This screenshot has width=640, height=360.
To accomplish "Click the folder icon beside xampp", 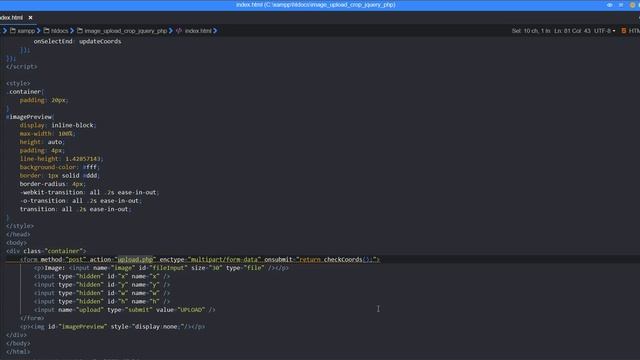I will (x=13, y=31).
